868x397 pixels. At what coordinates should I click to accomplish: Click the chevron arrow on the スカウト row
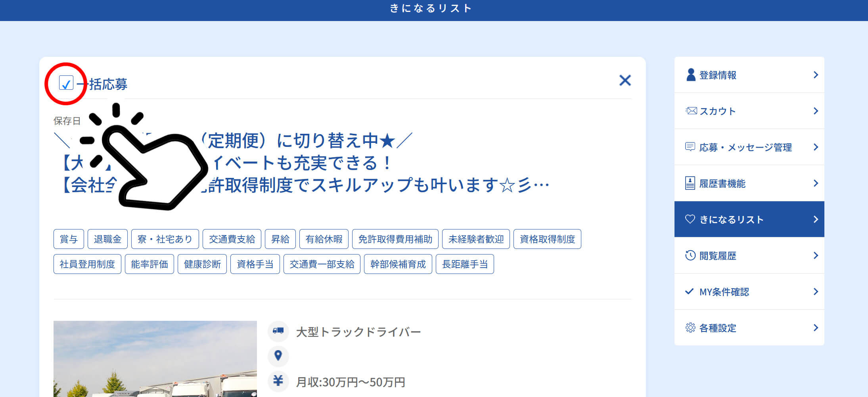pos(816,111)
